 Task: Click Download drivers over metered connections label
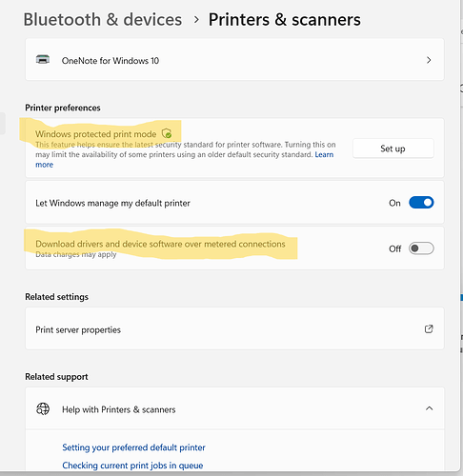pos(160,244)
